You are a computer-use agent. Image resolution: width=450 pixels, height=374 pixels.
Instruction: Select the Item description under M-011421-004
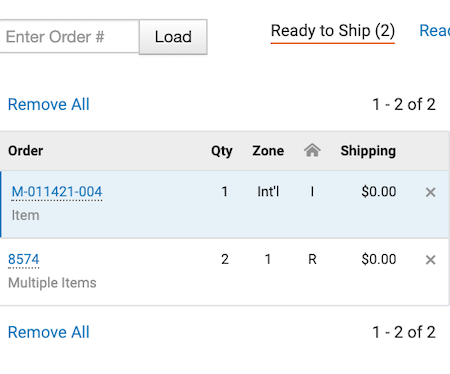click(x=25, y=215)
